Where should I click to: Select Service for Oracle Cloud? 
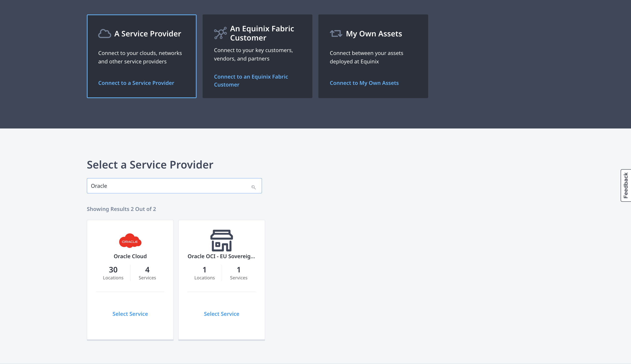tap(130, 314)
